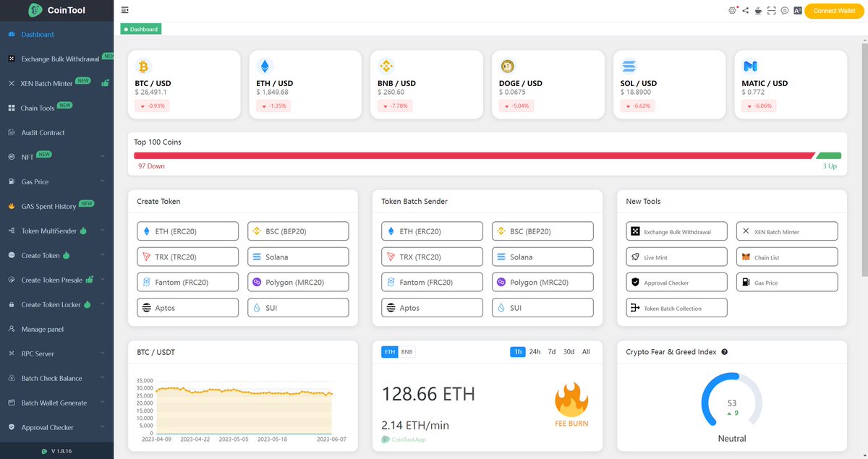Open Approval Checker under New Tools
The height and width of the screenshot is (459, 868).
click(676, 282)
